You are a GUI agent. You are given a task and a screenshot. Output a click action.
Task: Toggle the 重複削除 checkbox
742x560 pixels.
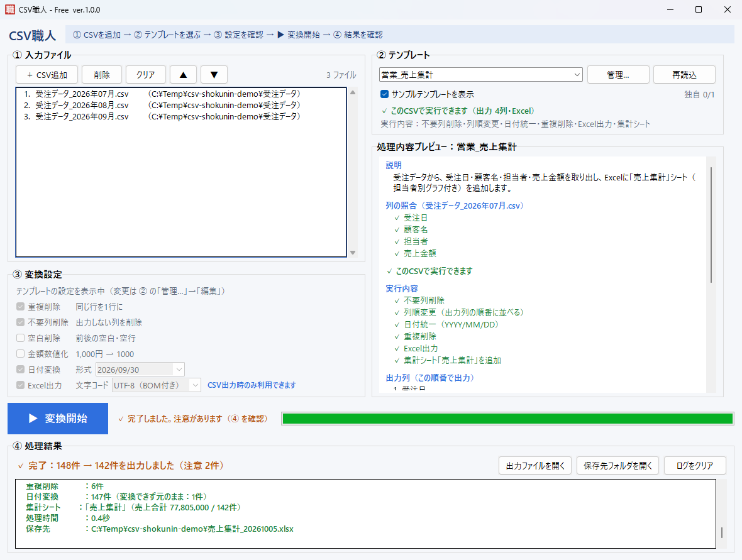click(x=20, y=307)
